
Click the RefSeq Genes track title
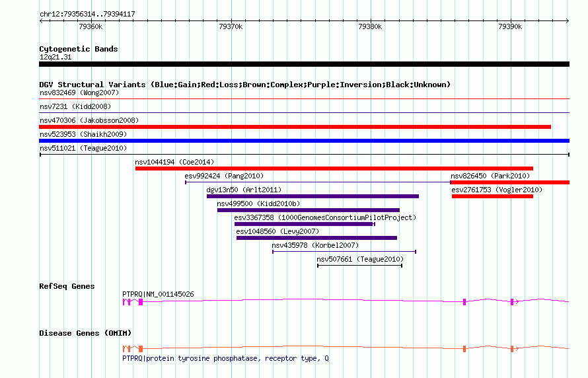67,287
